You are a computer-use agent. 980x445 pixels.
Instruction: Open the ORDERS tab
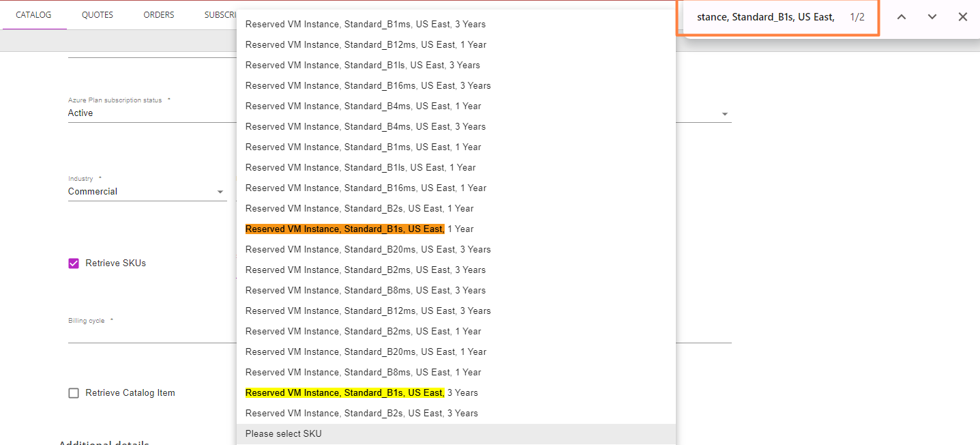[159, 15]
